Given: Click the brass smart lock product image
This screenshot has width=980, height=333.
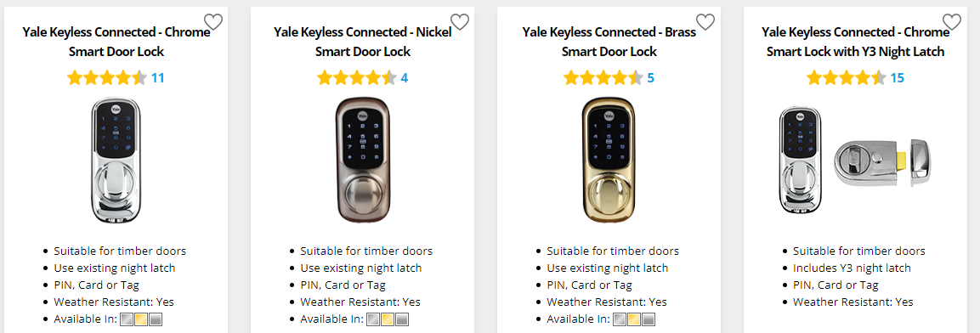Looking at the screenshot, I should pyautogui.click(x=609, y=161).
